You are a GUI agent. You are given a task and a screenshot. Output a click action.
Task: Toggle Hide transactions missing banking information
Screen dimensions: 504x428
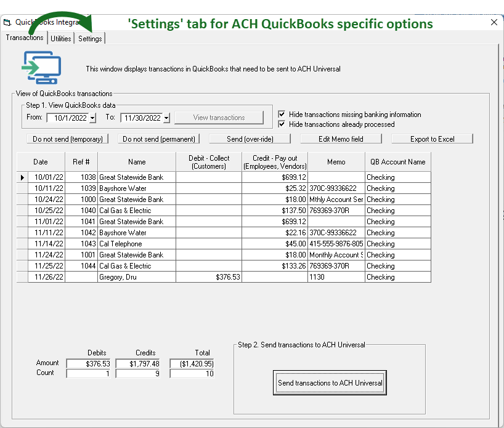[282, 115]
